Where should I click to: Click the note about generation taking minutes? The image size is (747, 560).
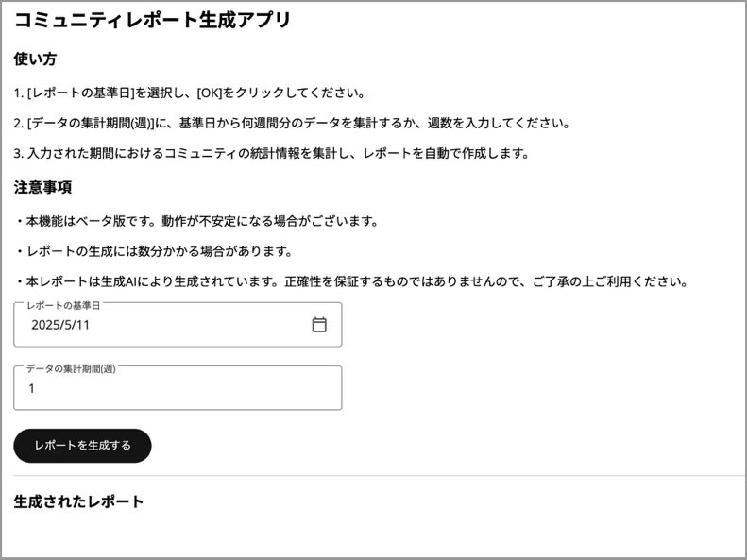[153, 251]
